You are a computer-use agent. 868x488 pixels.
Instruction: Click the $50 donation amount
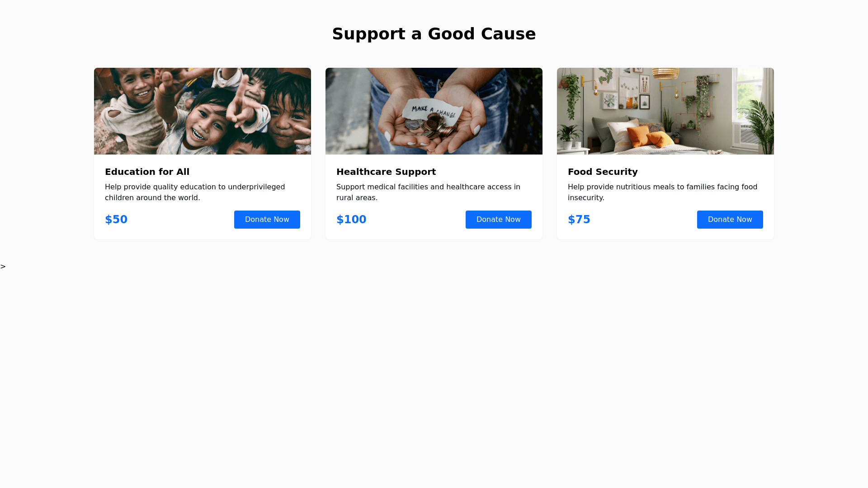pos(116,220)
